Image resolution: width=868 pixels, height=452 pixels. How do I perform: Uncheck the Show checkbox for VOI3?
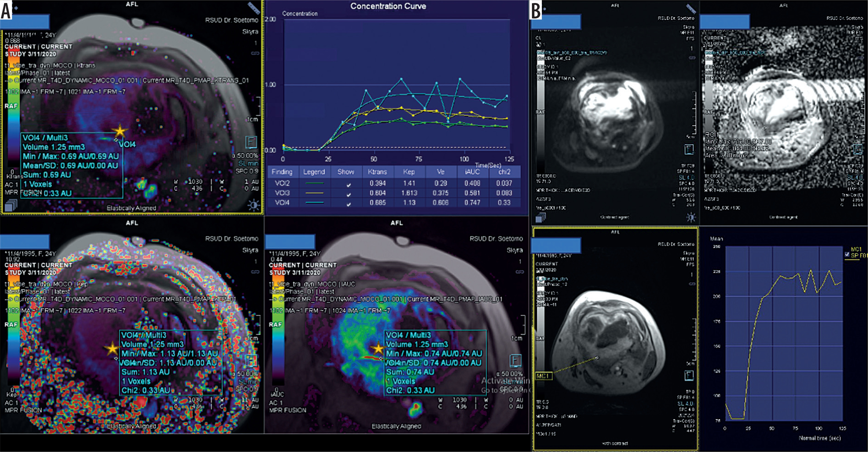click(x=348, y=194)
